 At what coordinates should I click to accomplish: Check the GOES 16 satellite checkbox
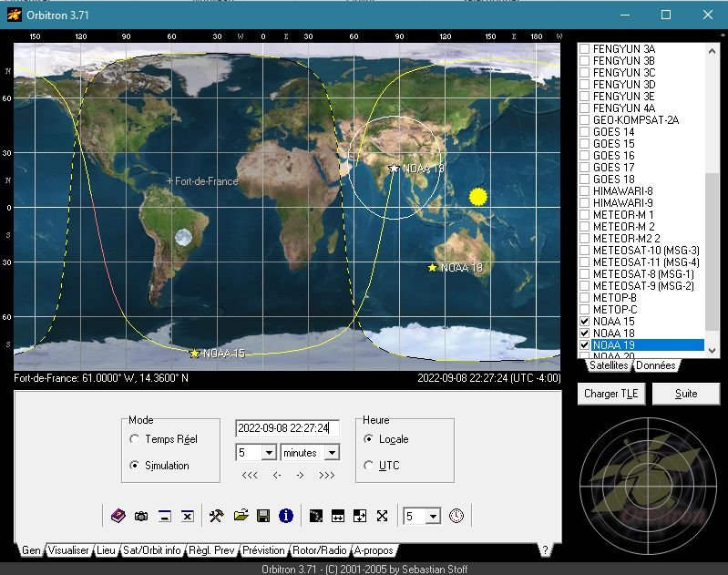[x=585, y=155]
